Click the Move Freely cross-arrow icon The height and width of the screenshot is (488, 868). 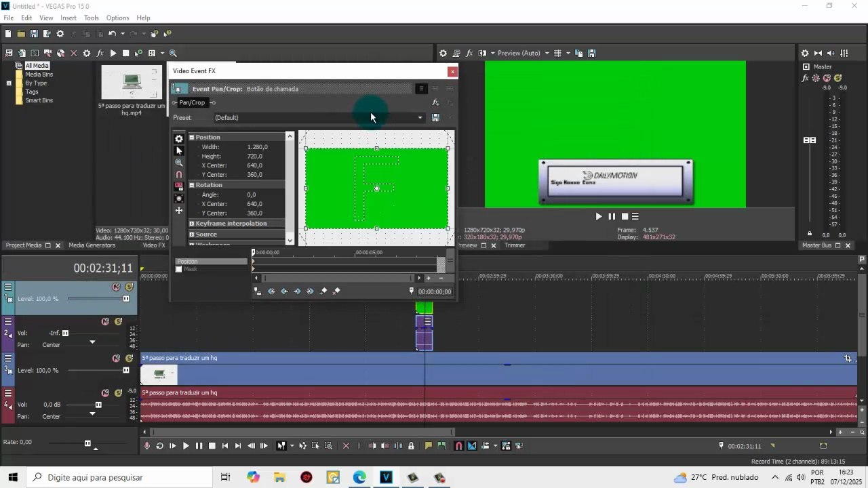pyautogui.click(x=179, y=211)
